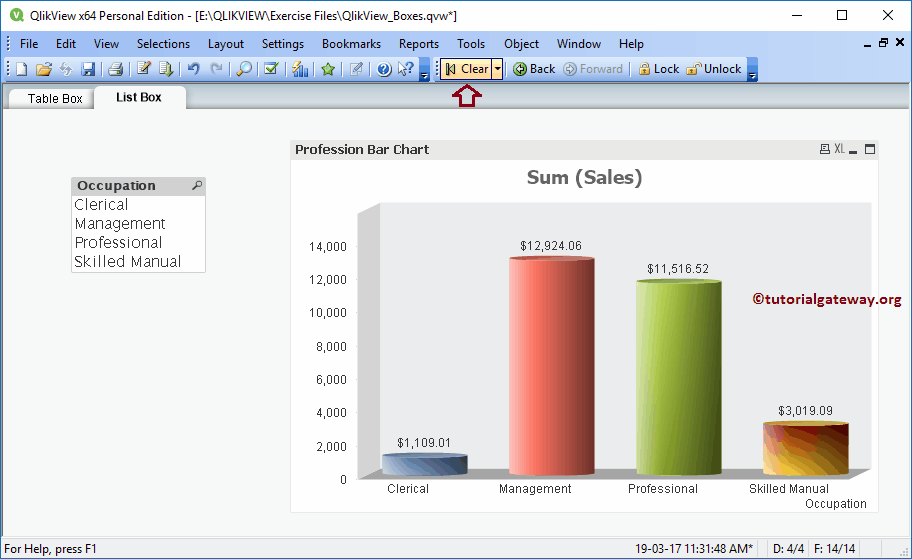Go Back in selection history
912x559 pixels.
[535, 69]
